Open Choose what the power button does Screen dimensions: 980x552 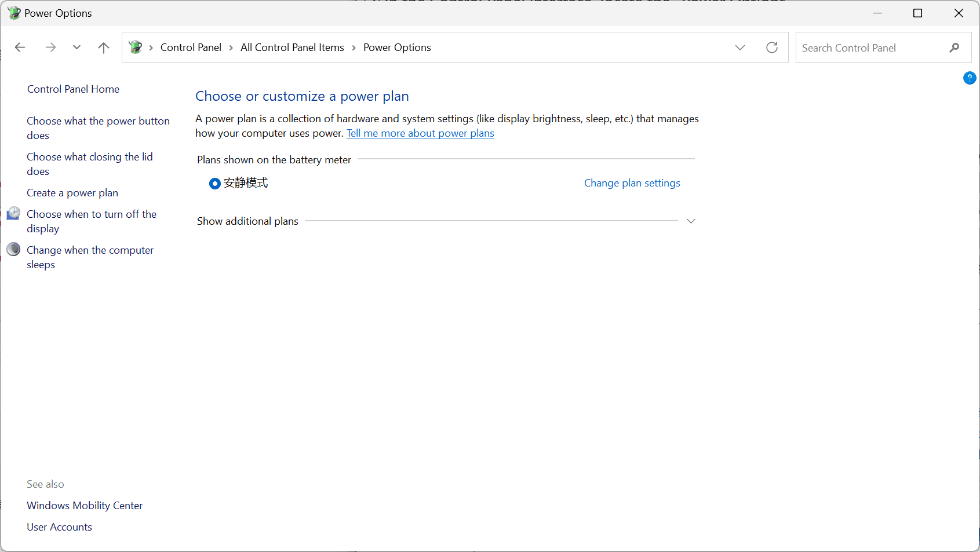coord(98,128)
